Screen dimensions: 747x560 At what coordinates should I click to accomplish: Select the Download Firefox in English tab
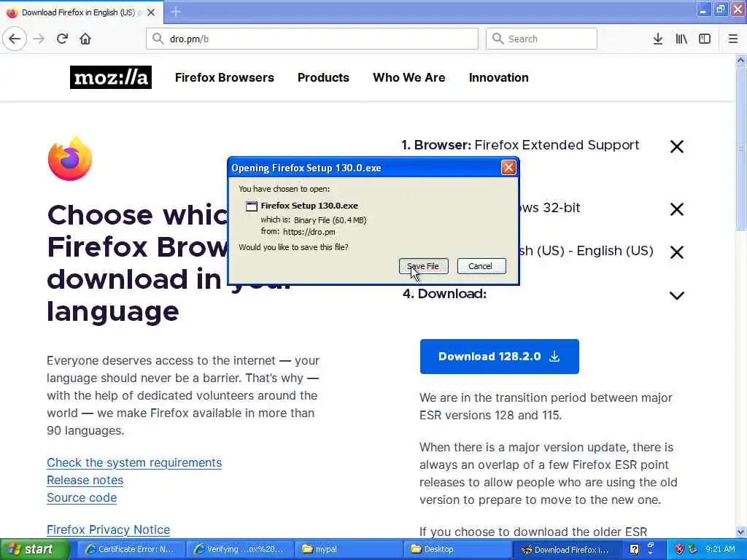82,12
